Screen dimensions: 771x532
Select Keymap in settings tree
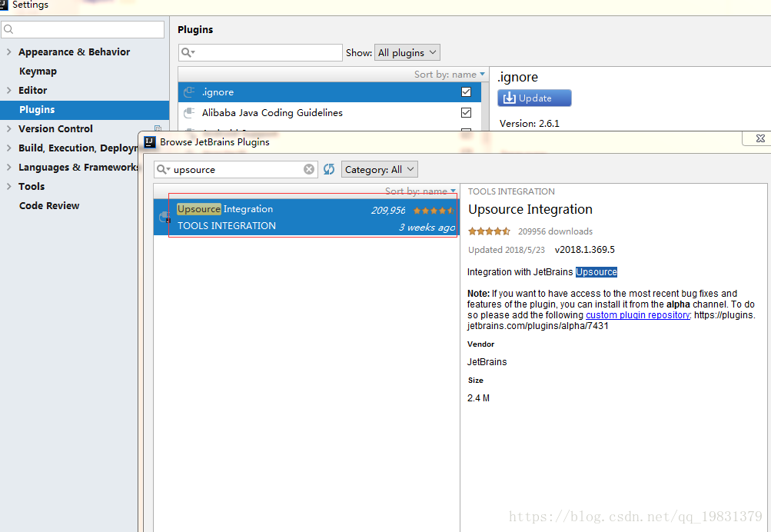tap(38, 71)
